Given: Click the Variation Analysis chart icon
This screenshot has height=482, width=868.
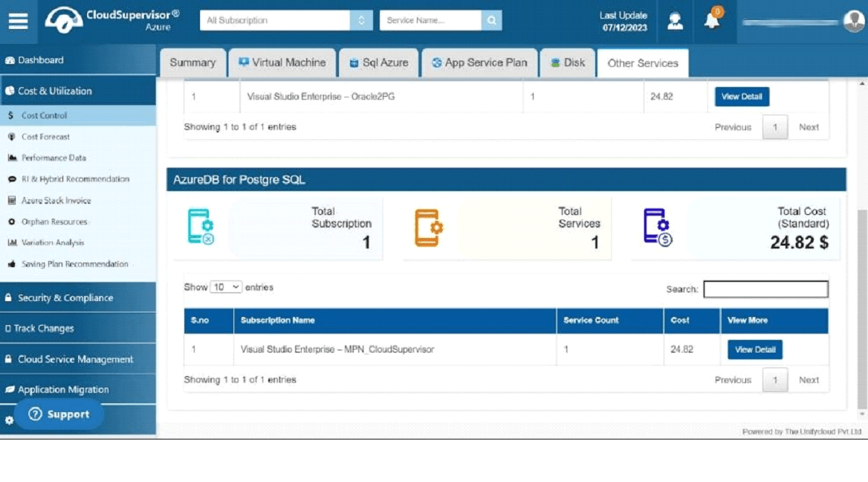Looking at the screenshot, I should point(12,242).
